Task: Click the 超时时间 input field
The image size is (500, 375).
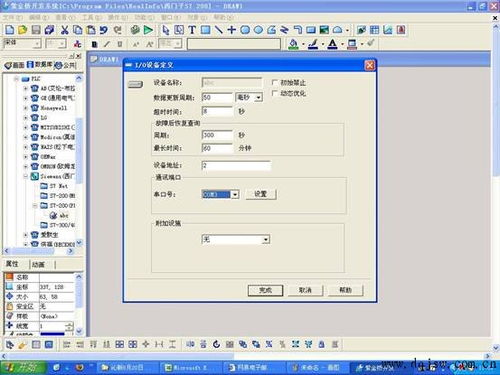Action: (217, 111)
